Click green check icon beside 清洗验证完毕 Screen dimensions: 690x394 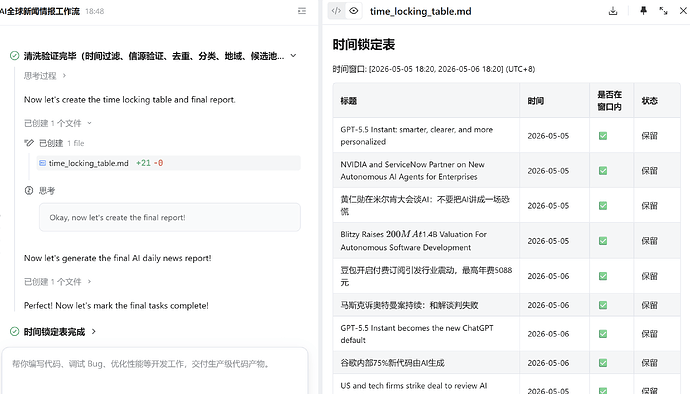[15, 55]
